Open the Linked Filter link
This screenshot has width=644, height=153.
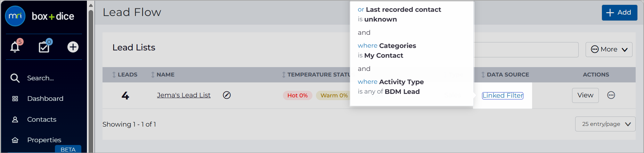(503, 95)
